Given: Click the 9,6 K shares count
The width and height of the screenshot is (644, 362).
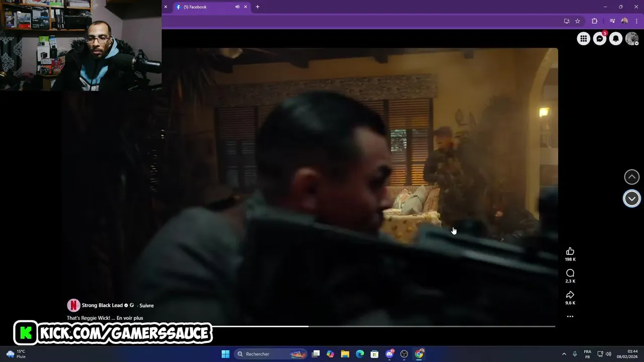Looking at the screenshot, I should click(570, 303).
